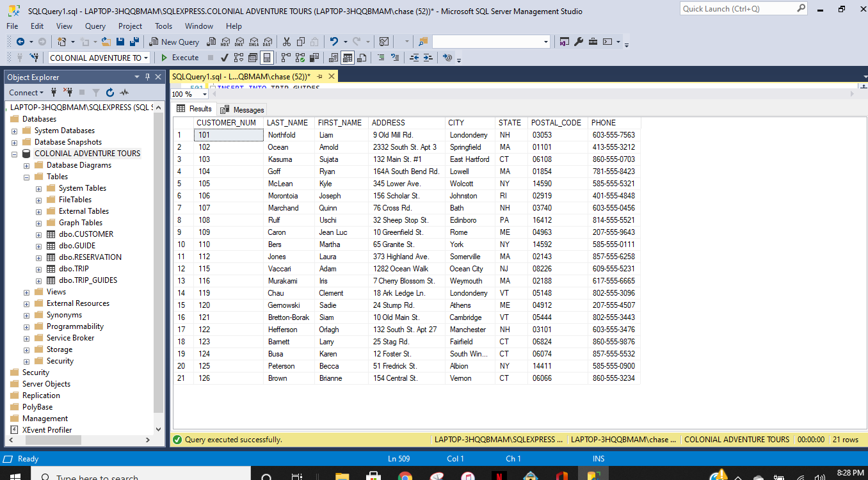The height and width of the screenshot is (480, 868).
Task: Toggle Include Actual Execution Plan
Action: pos(287,58)
